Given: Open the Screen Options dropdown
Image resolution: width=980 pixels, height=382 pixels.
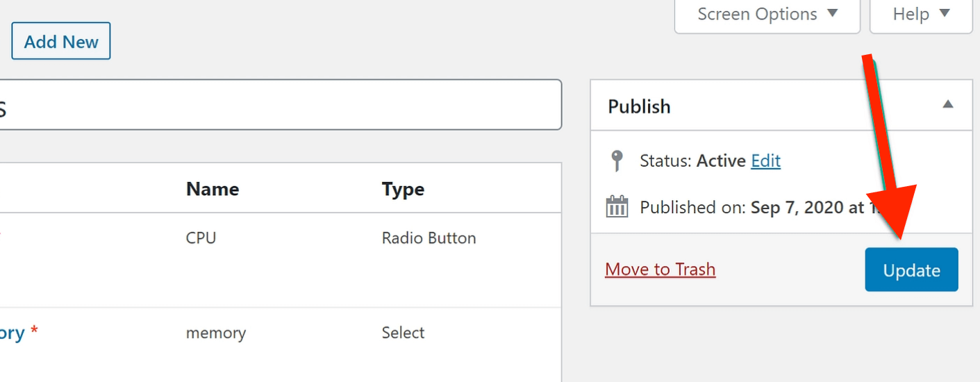Looking at the screenshot, I should tap(767, 15).
